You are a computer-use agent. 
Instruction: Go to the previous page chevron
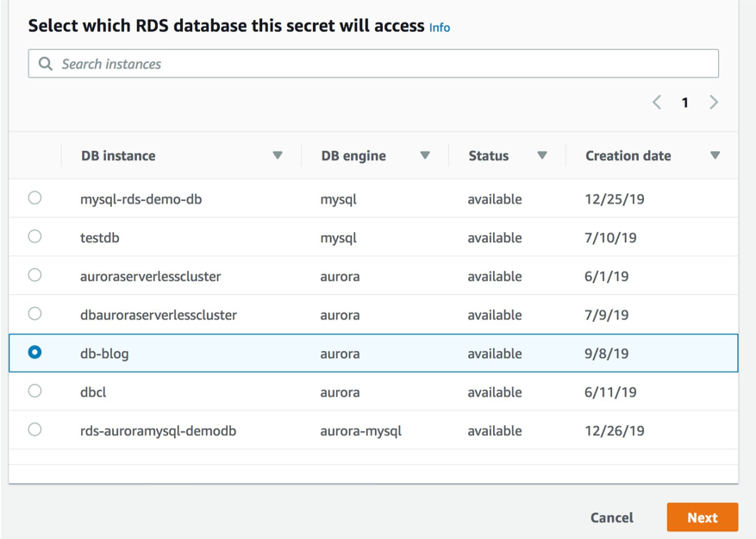[x=656, y=102]
